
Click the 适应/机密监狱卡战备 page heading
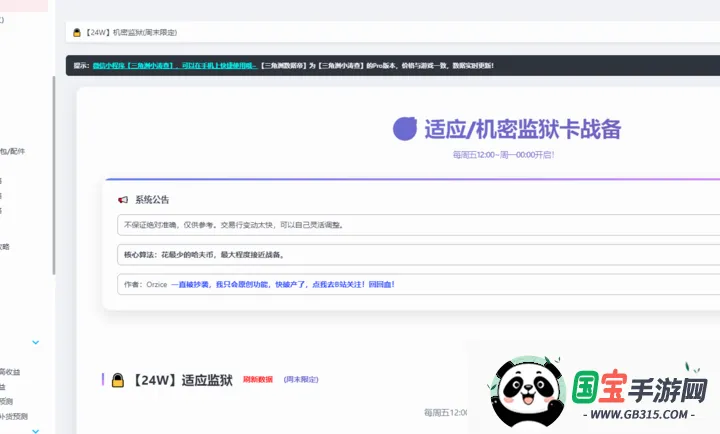(x=522, y=129)
